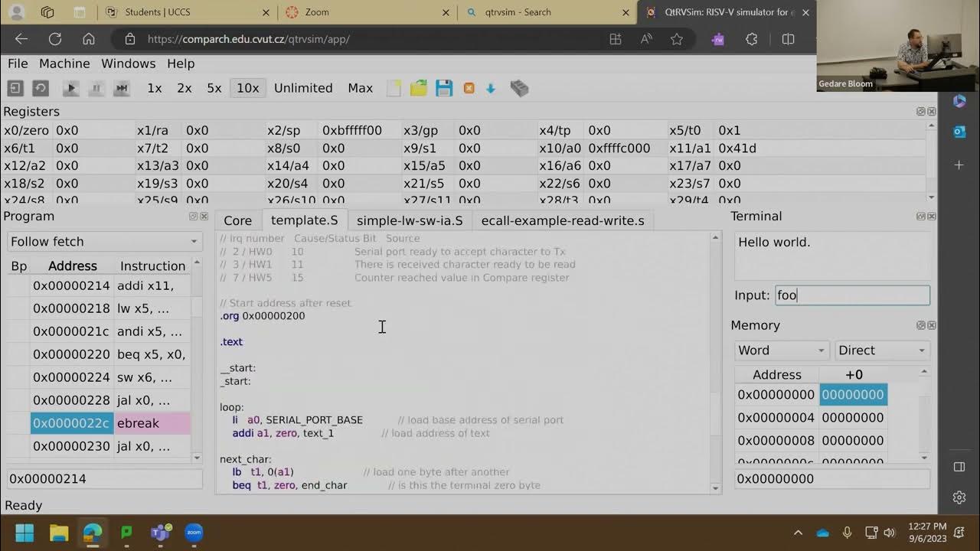Expand the Follow fetch dropdown
Screen dimensions: 980x551
[x=103, y=241]
